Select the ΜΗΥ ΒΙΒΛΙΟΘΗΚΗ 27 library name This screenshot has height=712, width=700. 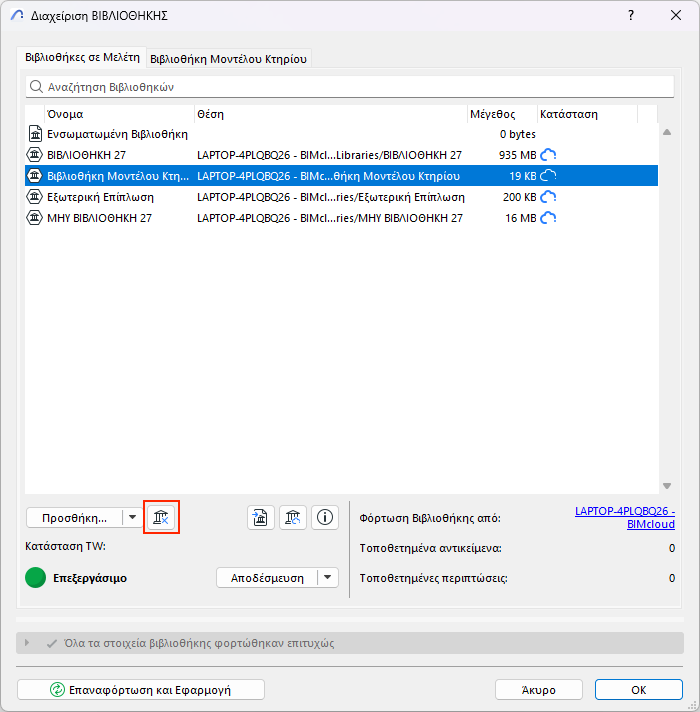click(99, 218)
